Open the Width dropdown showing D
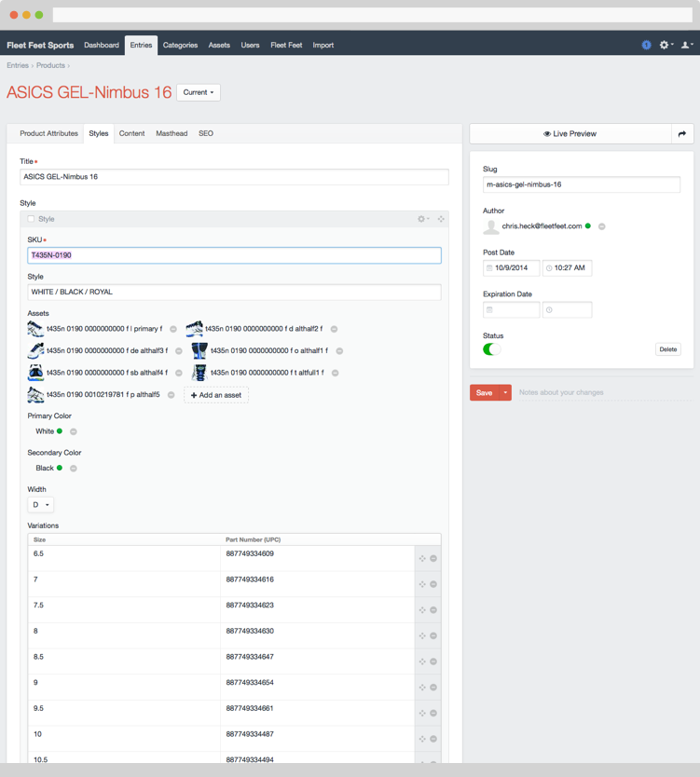The width and height of the screenshot is (700, 777). tap(41, 505)
